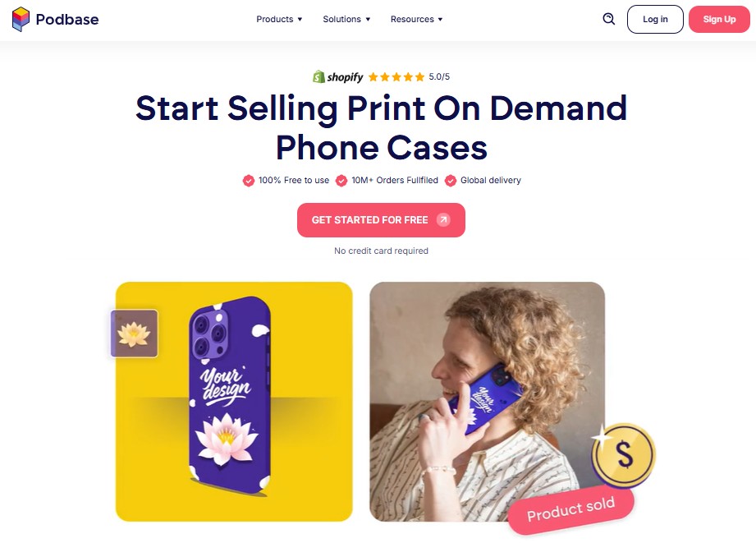This screenshot has height=543, width=756.
Task: Expand the Solutions dropdown arrow
Action: click(x=368, y=20)
